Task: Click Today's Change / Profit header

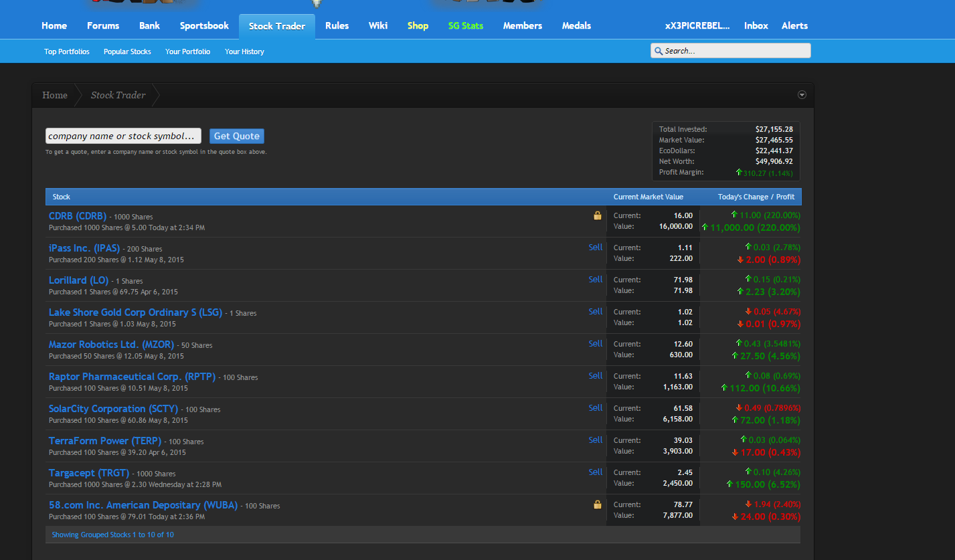Action: [x=756, y=197]
